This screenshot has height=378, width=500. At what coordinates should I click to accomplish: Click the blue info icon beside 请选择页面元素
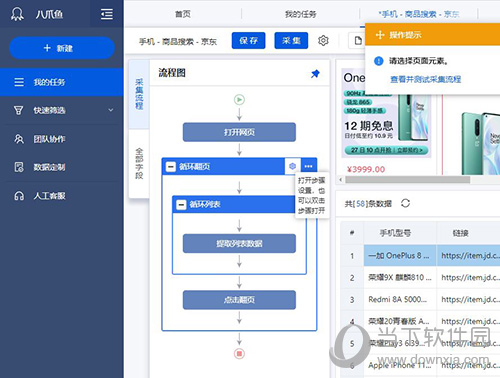tap(379, 61)
